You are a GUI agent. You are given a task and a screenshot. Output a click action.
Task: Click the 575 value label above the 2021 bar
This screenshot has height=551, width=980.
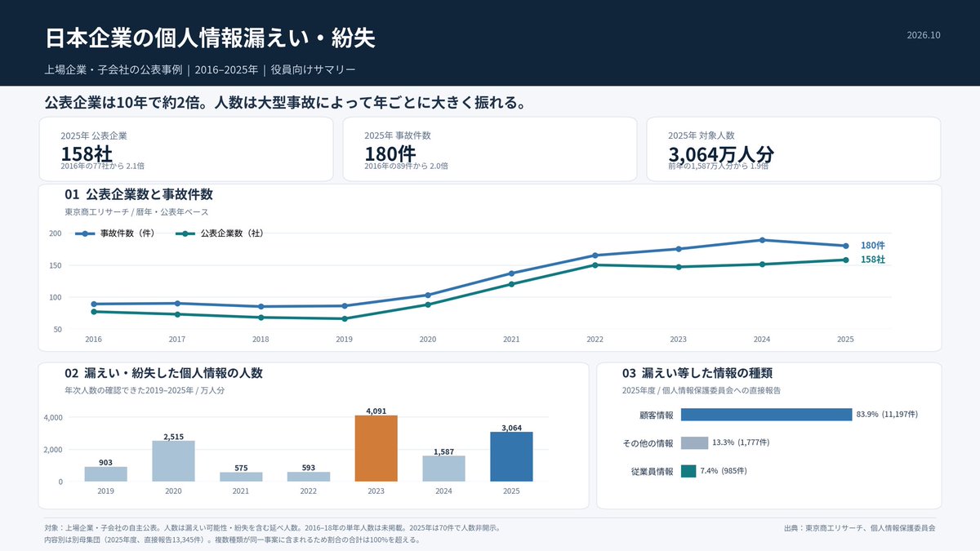click(x=241, y=468)
